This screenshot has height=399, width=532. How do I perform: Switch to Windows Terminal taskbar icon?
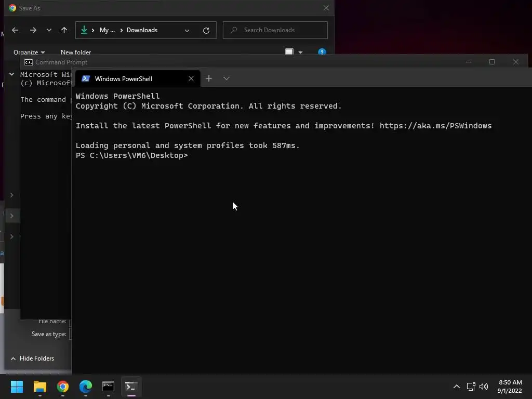[x=131, y=387]
